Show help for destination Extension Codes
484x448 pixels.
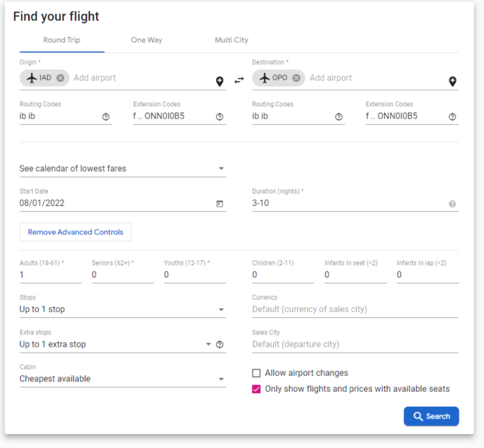click(452, 117)
